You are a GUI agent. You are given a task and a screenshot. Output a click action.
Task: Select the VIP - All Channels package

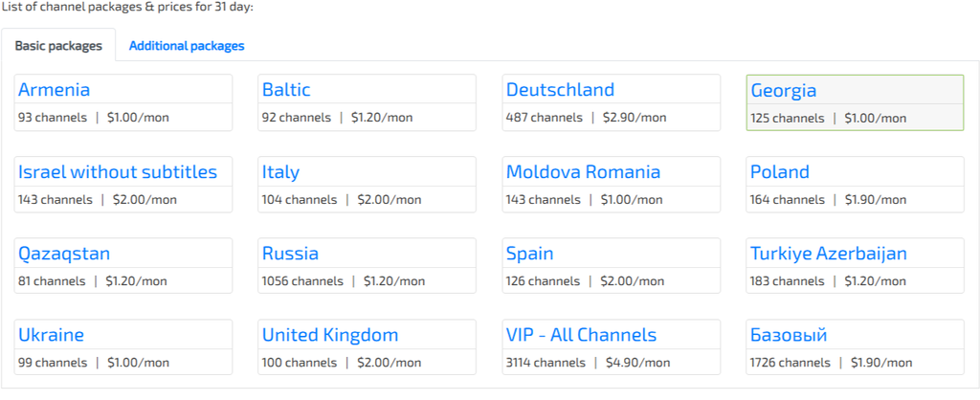[x=581, y=335]
